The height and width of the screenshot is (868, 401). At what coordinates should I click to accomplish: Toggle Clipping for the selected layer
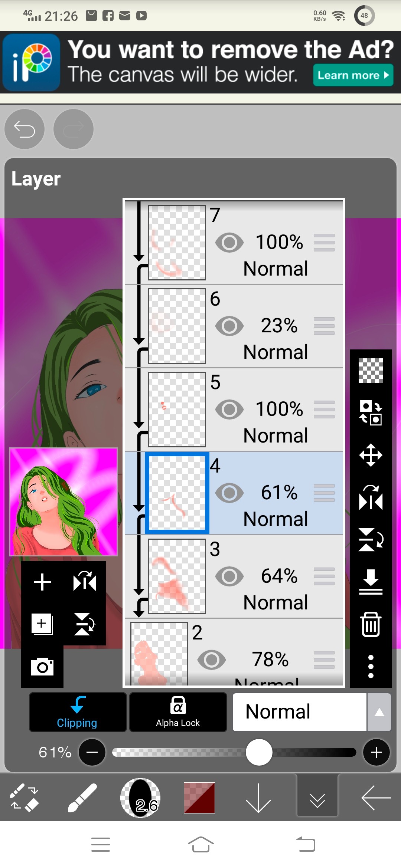pyautogui.click(x=78, y=712)
